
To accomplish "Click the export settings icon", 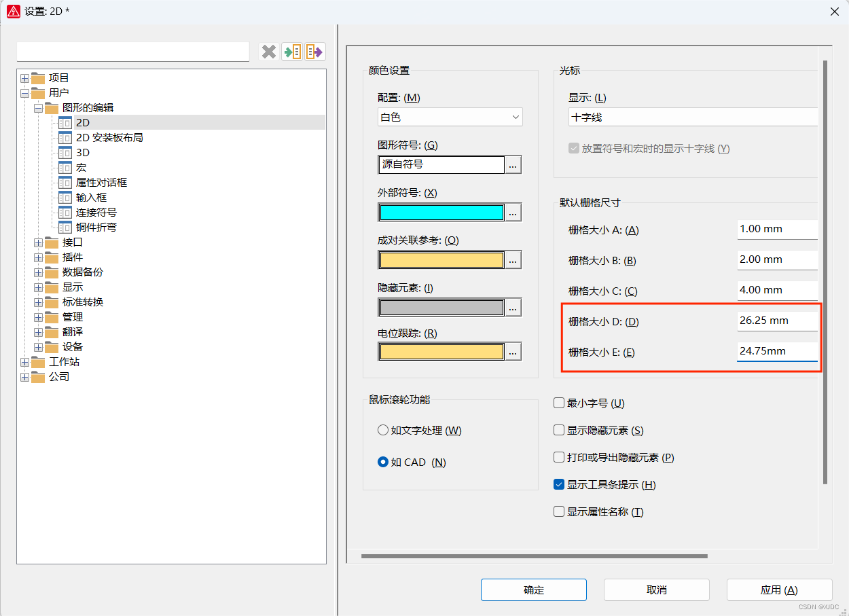I will click(314, 52).
